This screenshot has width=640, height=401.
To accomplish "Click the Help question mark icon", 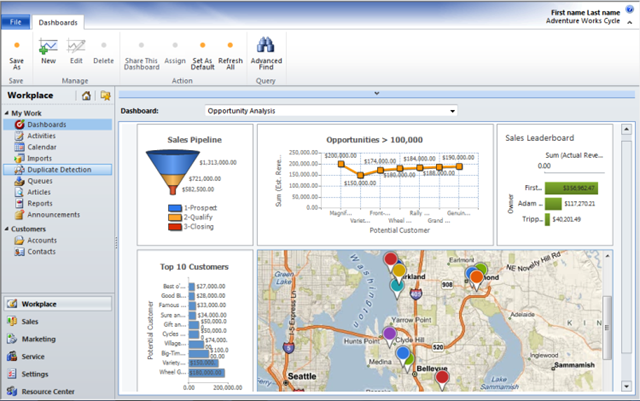I will click(x=630, y=10).
